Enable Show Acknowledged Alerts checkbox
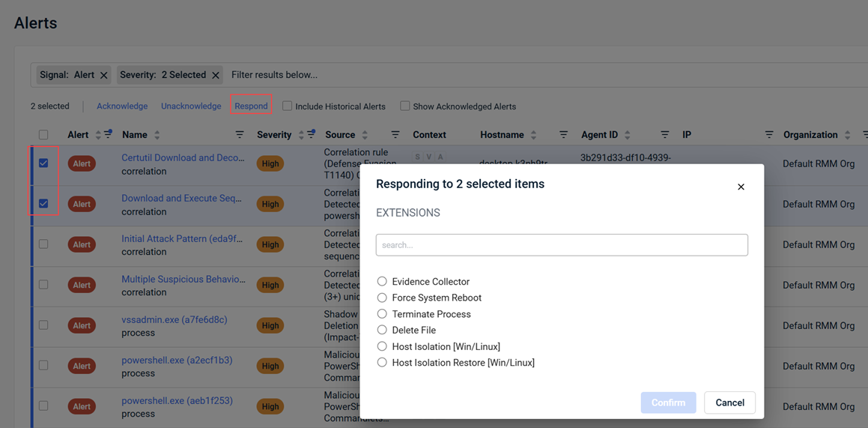868x428 pixels. click(x=404, y=106)
